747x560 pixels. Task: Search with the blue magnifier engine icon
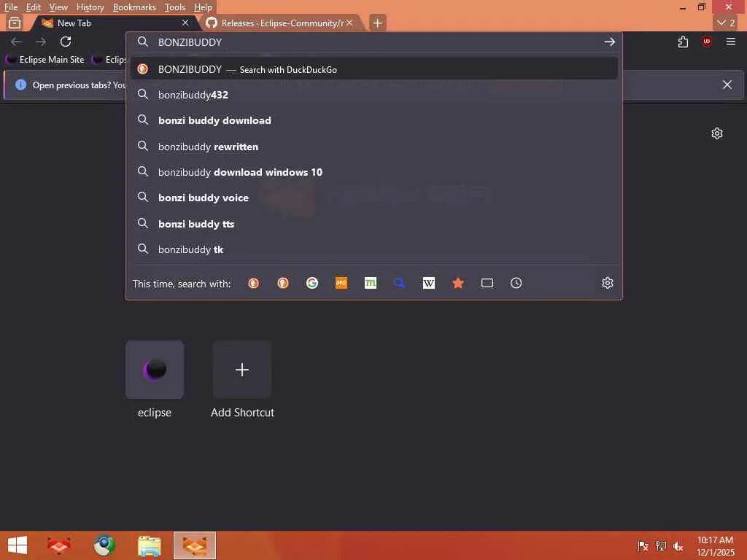(399, 284)
